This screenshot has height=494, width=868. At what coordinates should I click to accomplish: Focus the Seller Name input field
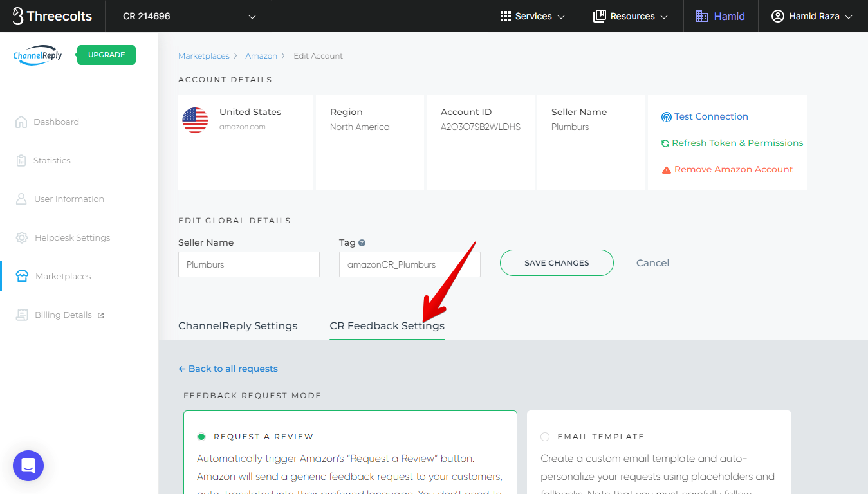249,264
